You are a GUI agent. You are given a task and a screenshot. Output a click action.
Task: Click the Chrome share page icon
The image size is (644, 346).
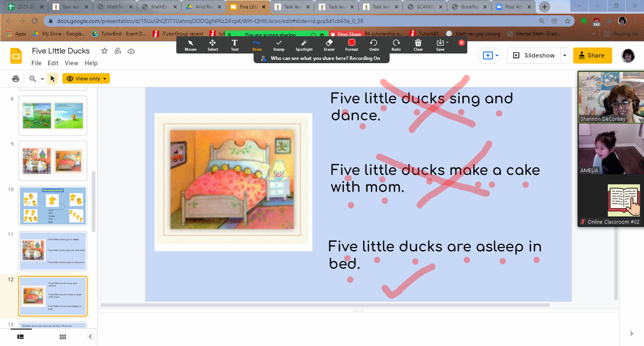555,21
